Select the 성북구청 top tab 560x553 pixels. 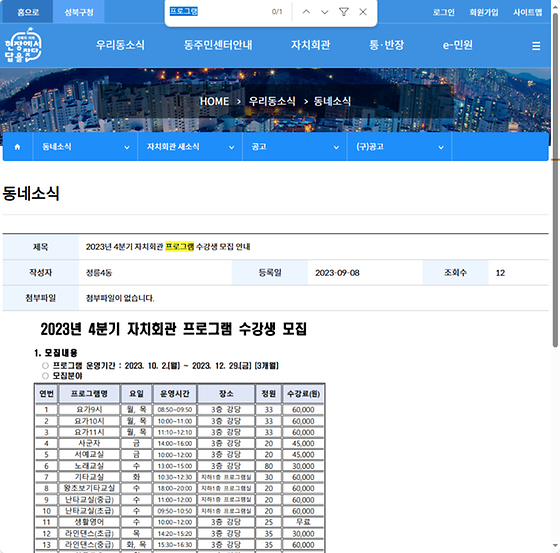[x=79, y=12]
